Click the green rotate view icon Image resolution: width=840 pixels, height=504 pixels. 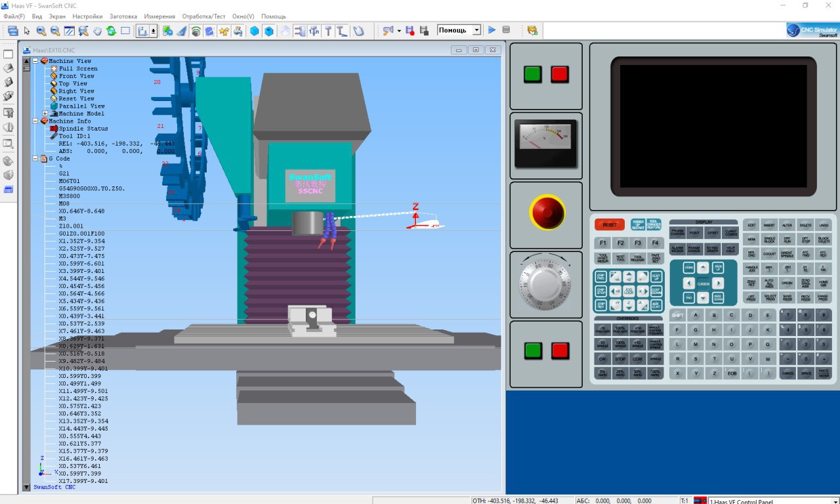(x=111, y=30)
